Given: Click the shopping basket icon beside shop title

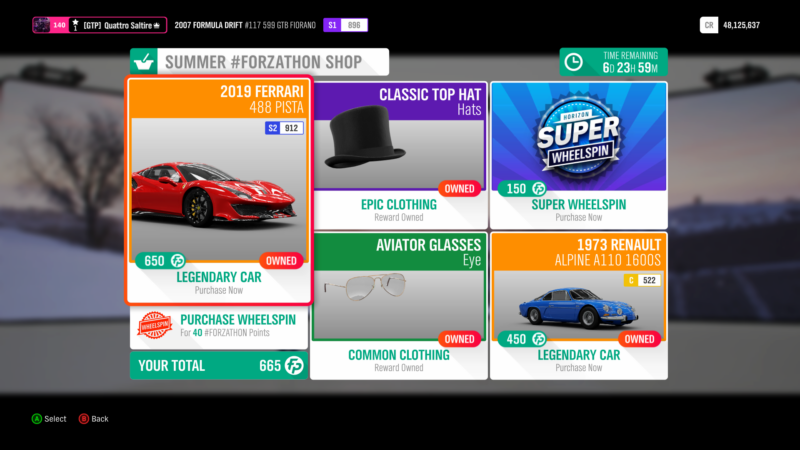Looking at the screenshot, I should point(143,62).
